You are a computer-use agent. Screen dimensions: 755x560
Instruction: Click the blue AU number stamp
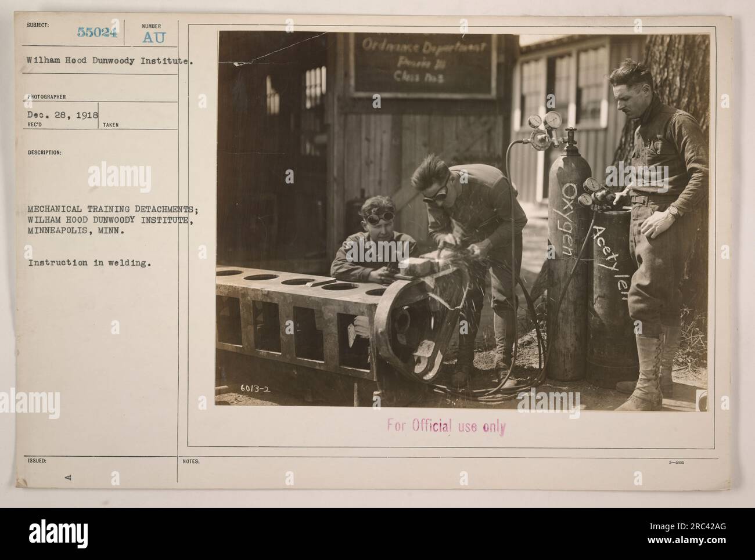point(154,38)
